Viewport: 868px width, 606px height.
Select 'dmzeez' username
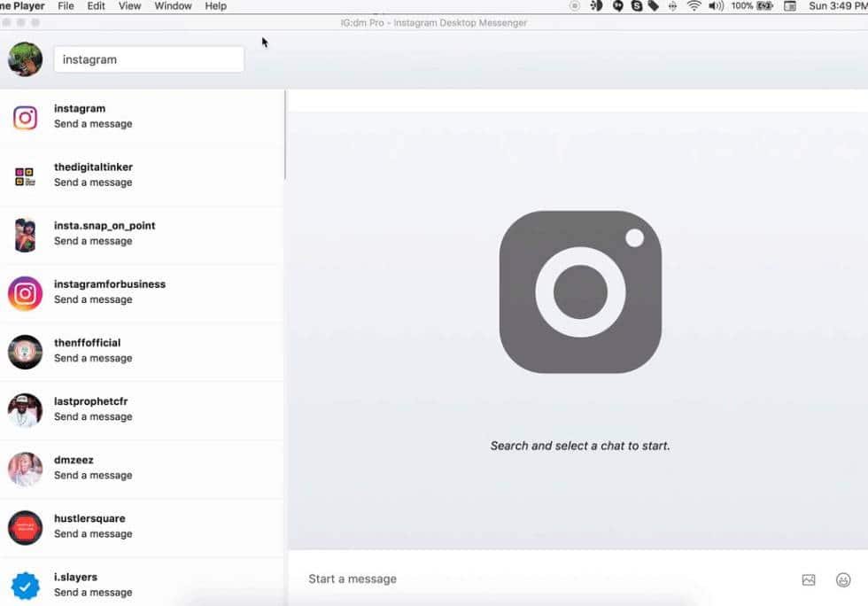pos(74,460)
